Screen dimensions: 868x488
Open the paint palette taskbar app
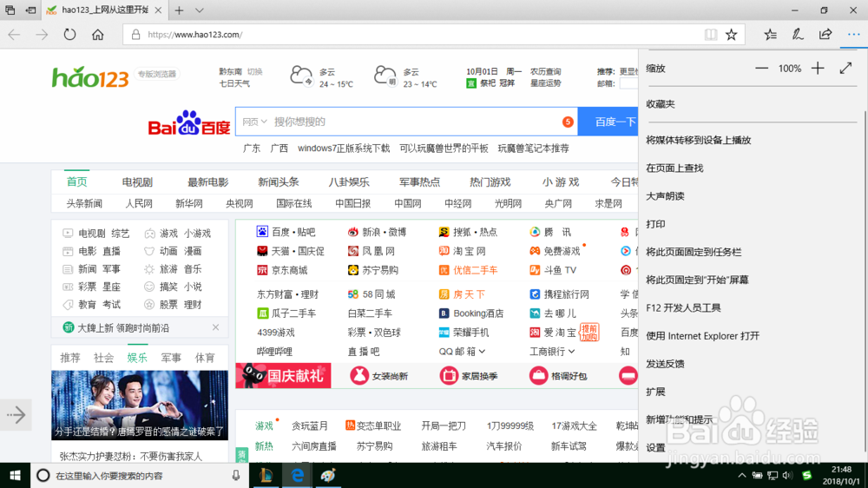coord(328,475)
